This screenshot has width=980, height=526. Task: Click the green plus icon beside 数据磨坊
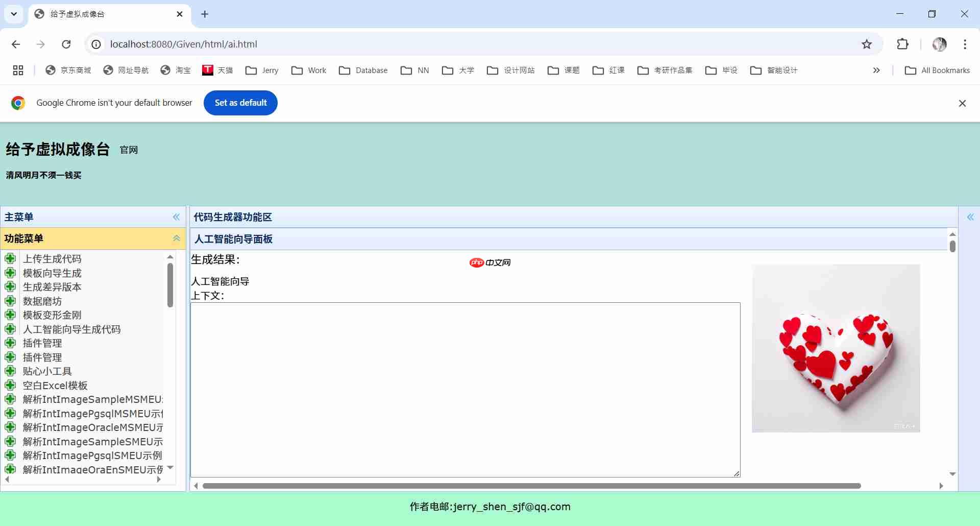point(11,301)
